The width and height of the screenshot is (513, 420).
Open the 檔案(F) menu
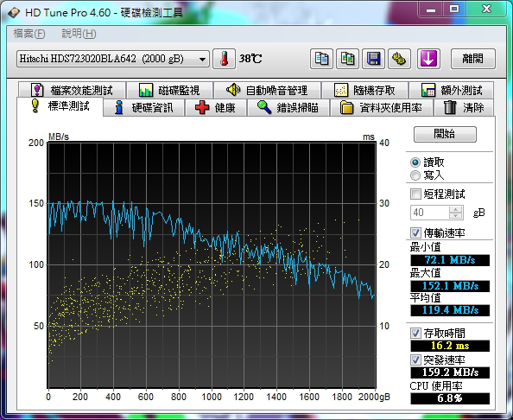pos(29,34)
